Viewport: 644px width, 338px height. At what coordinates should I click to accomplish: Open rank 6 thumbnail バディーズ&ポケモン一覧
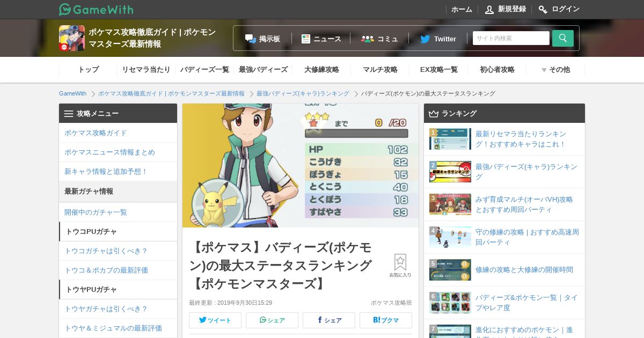click(x=450, y=303)
